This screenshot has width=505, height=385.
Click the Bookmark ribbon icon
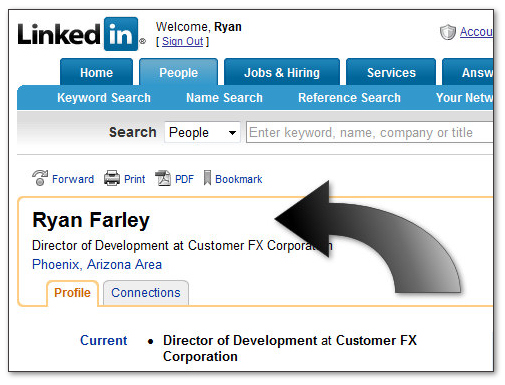point(207,178)
